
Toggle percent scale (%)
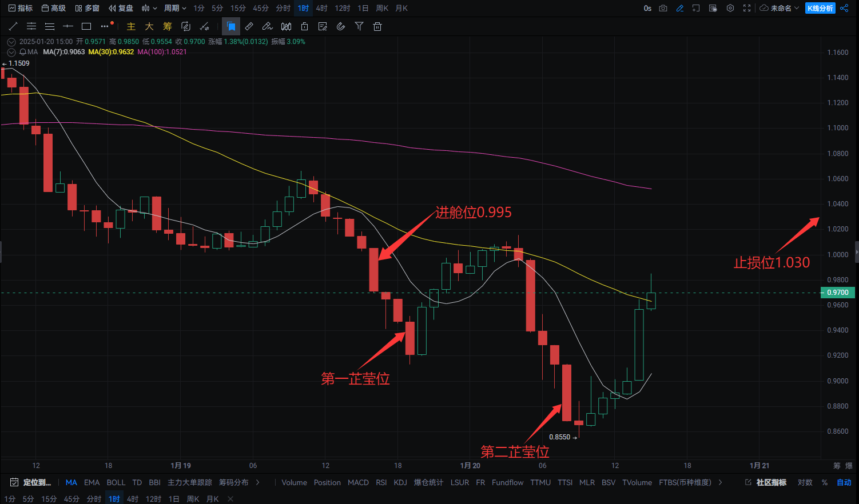coord(825,483)
